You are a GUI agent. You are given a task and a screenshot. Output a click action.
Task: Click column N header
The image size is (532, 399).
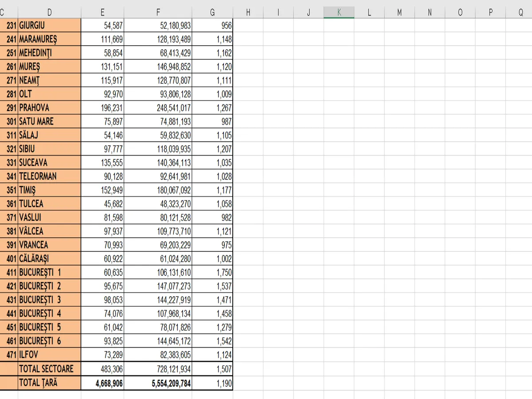point(430,13)
